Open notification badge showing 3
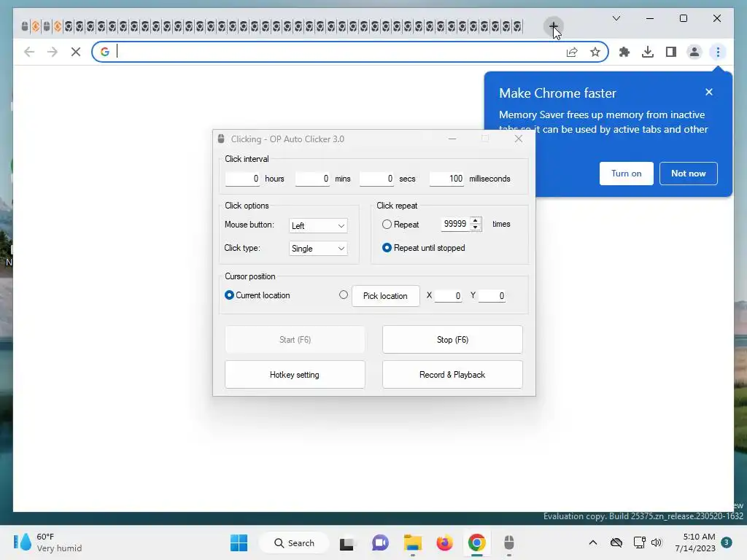This screenshot has height=560, width=747. tap(727, 542)
